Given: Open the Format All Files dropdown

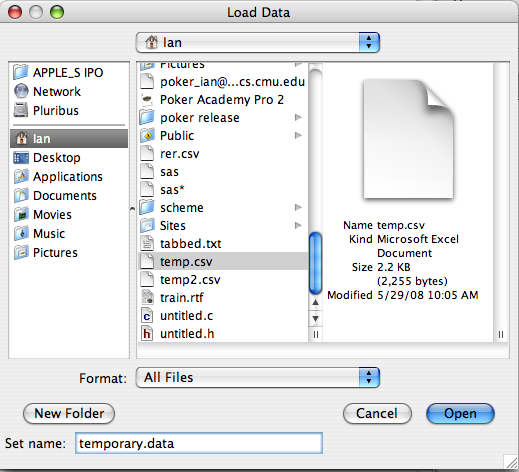Looking at the screenshot, I should (258, 377).
